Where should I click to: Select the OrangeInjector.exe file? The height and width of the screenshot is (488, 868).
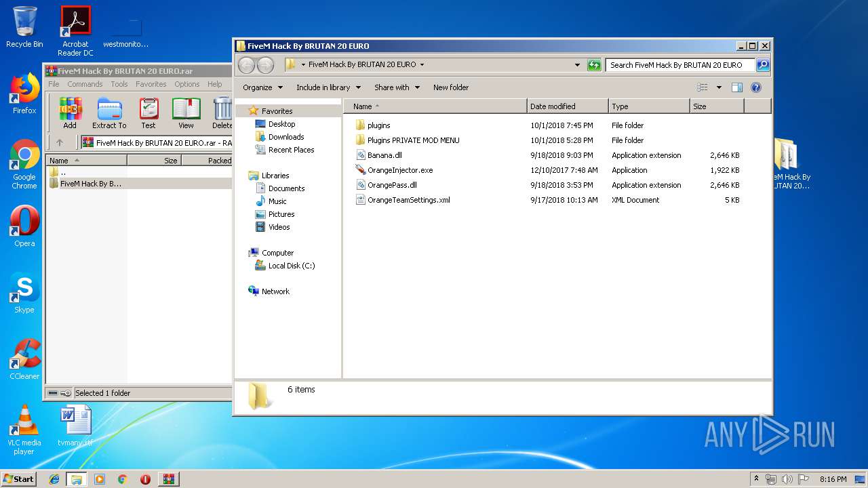(x=400, y=170)
